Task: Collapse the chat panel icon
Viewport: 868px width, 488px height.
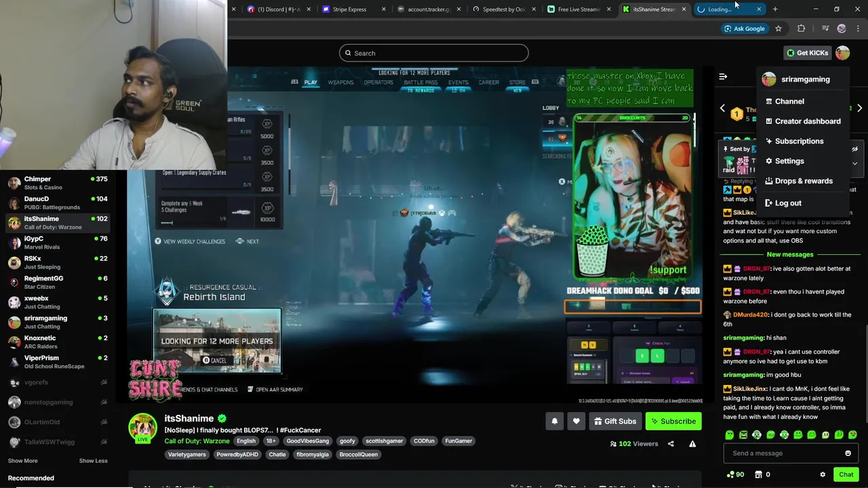Action: tap(723, 77)
